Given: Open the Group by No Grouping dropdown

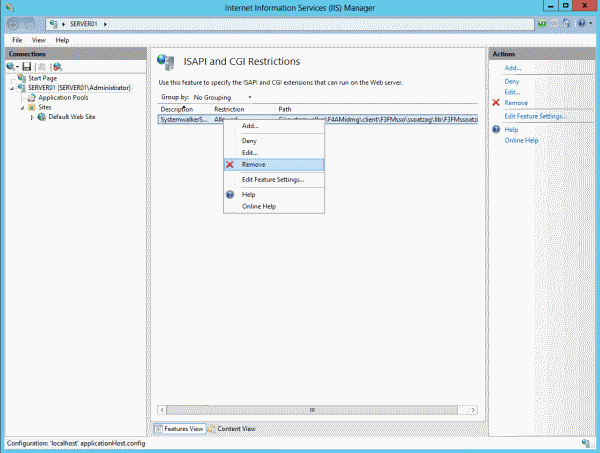Looking at the screenshot, I should [222, 97].
